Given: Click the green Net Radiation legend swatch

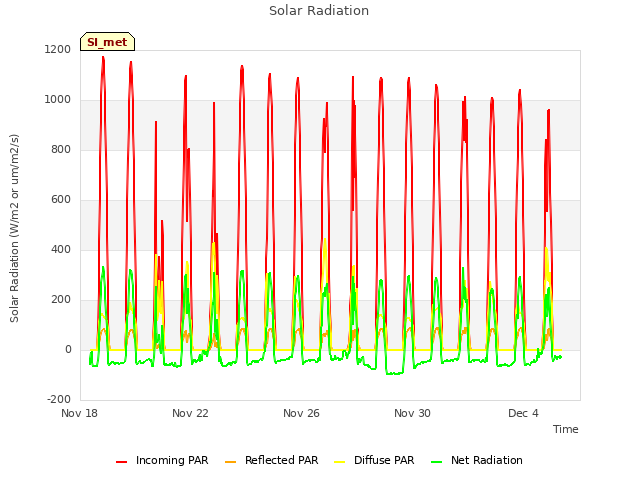Looking at the screenshot, I should coord(436,462).
